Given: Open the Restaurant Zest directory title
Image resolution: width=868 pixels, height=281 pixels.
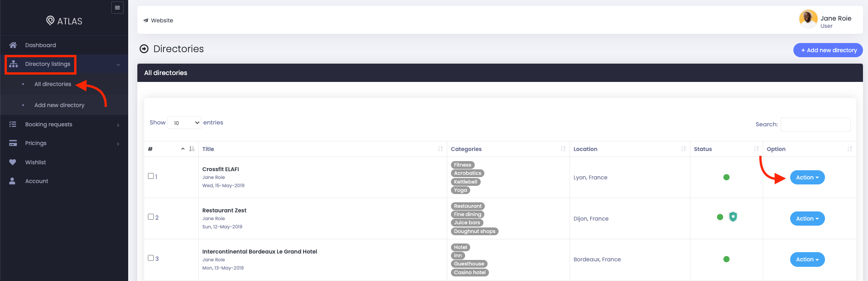Looking at the screenshot, I should (224, 211).
